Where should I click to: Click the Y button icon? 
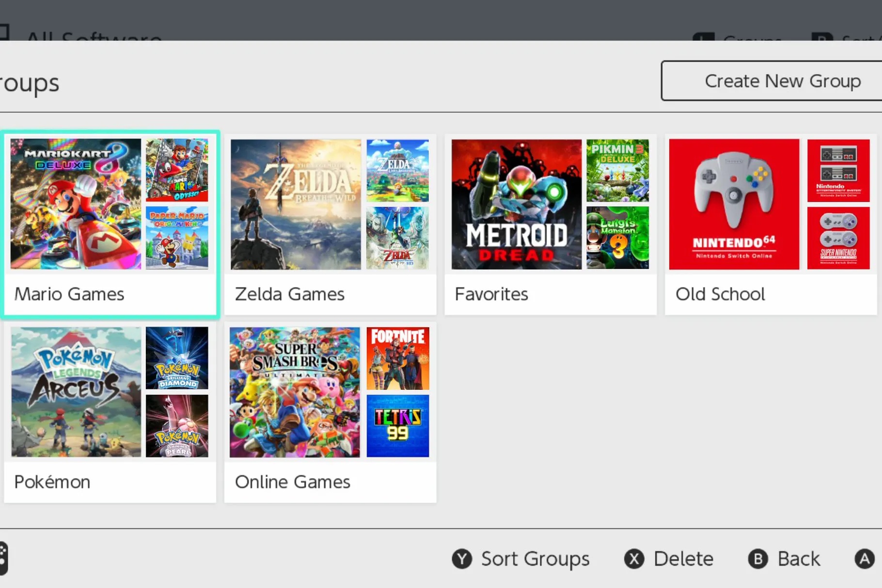(462, 559)
